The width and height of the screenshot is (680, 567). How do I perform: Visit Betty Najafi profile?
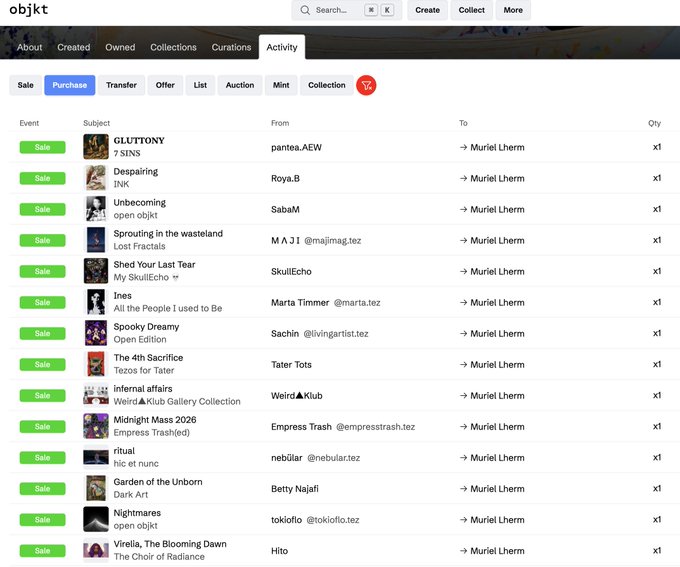click(x=294, y=488)
